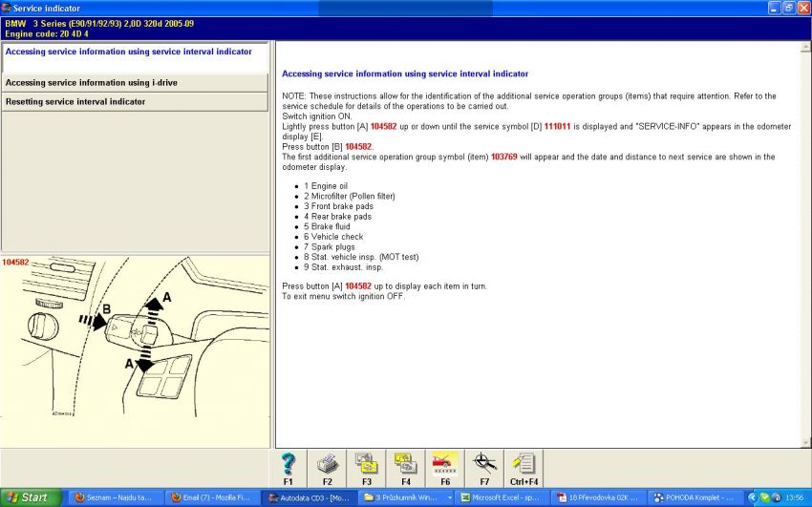
Task: Click the '5 Brake fluid' list item
Action: pos(327,226)
